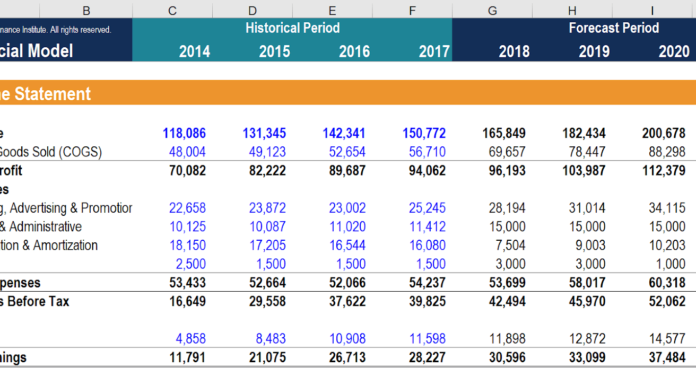Select gross profit cell 94,062
The image size is (696, 385).
tap(427, 171)
